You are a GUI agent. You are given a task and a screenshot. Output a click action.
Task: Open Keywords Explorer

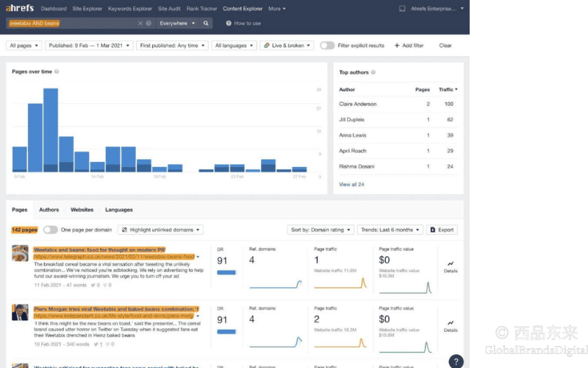[x=130, y=9]
